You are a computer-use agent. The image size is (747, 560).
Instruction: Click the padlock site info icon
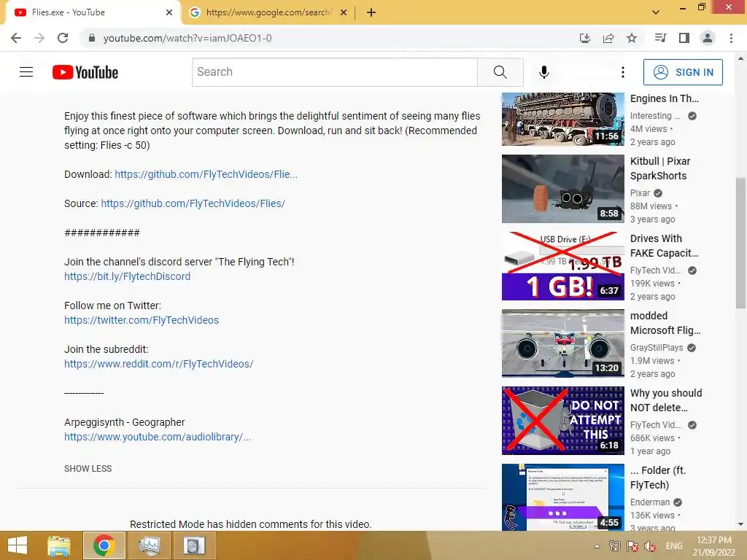[x=92, y=38]
